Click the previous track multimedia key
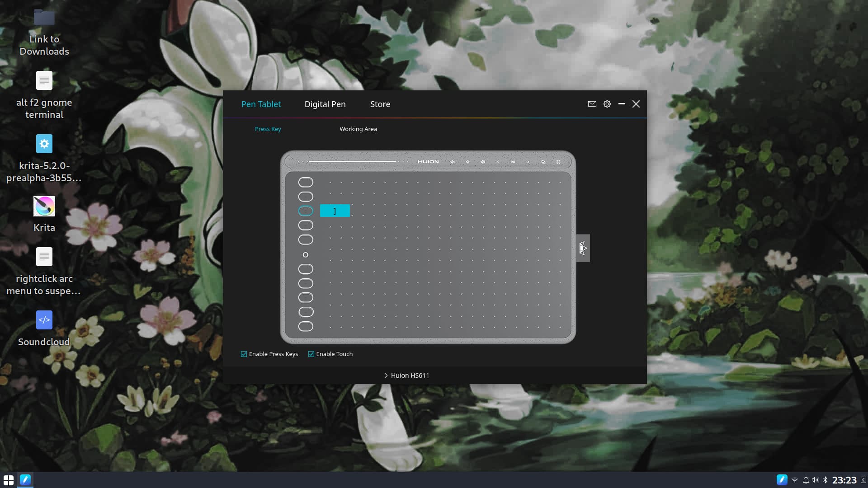This screenshot has width=868, height=488. 498,162
